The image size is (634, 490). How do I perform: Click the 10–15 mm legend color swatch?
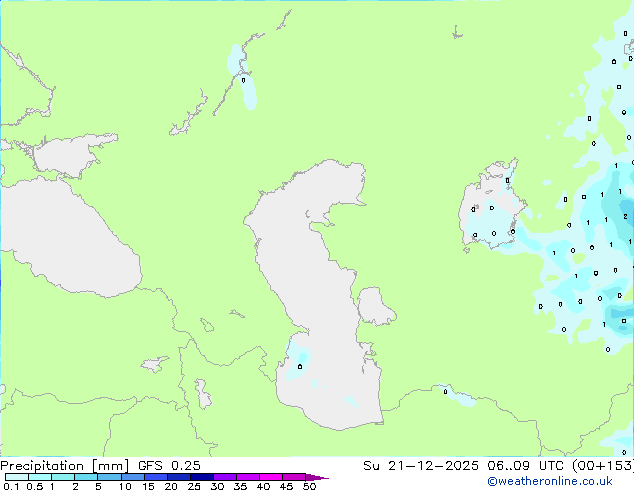(x=133, y=477)
